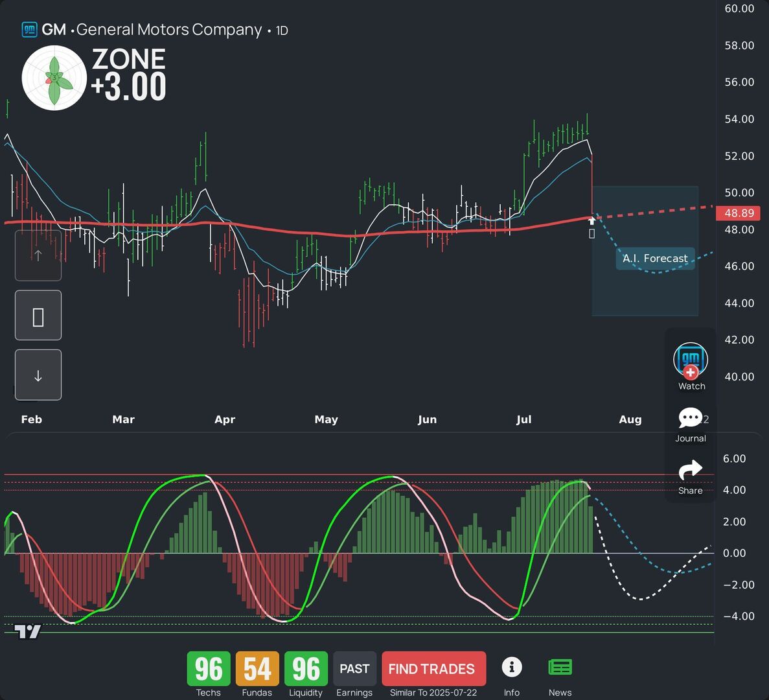Open the Journal speech bubble
Viewport: 769px width, 700px height.
pos(690,418)
